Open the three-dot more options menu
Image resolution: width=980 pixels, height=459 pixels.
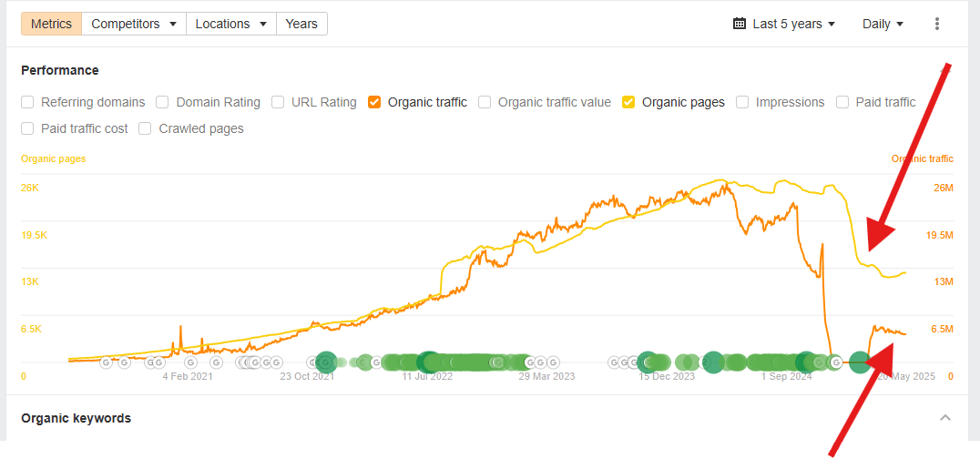[x=936, y=24]
